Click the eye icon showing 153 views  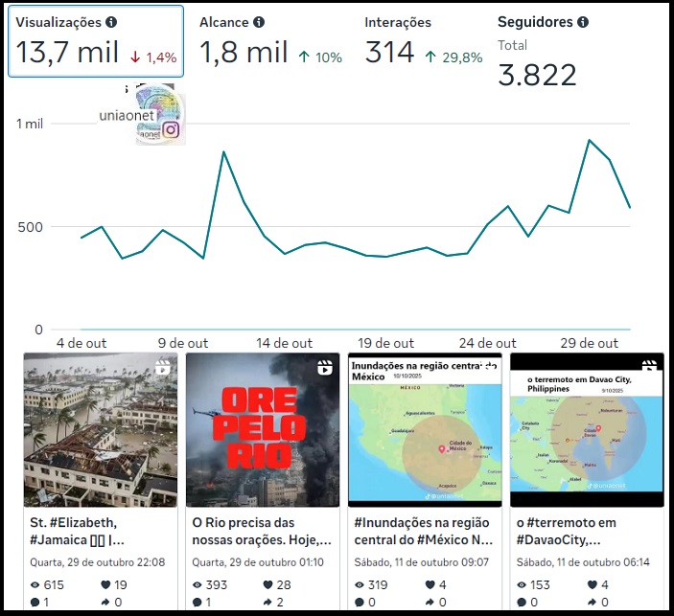pyautogui.click(x=523, y=584)
